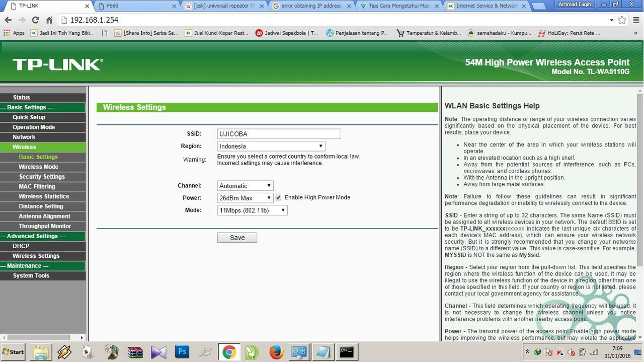Click the clock in system tray
Viewport: 644px width, 362px height.
point(617,352)
